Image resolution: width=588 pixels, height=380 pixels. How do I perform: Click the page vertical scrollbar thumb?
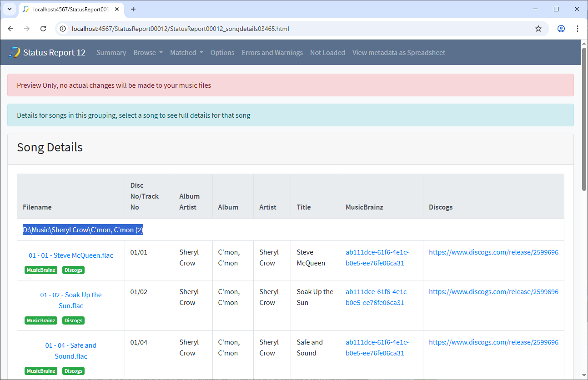coord(584,118)
